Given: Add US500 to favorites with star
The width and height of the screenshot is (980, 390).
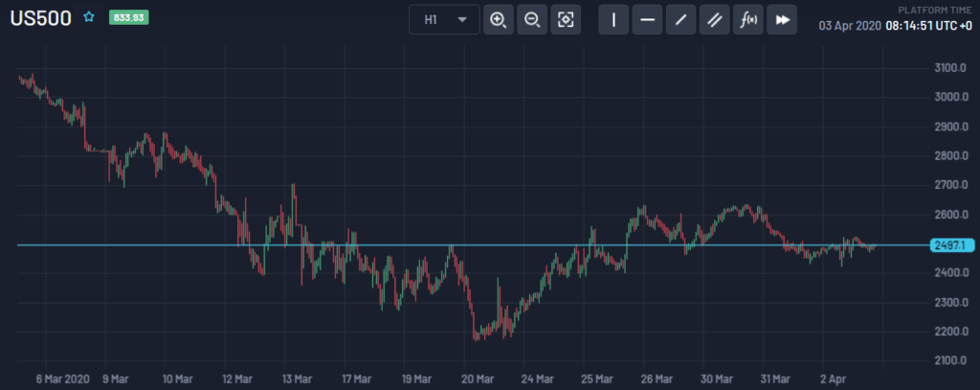Looking at the screenshot, I should 89,17.
